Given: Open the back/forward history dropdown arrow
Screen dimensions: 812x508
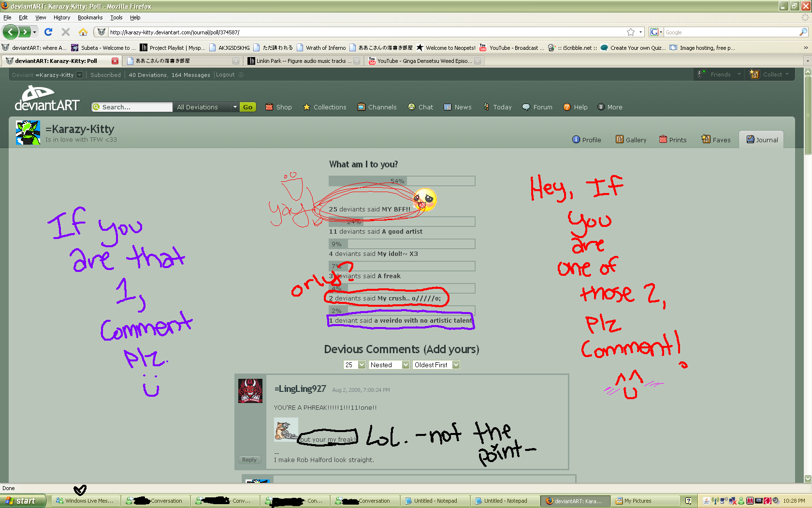Looking at the screenshot, I should 34,32.
